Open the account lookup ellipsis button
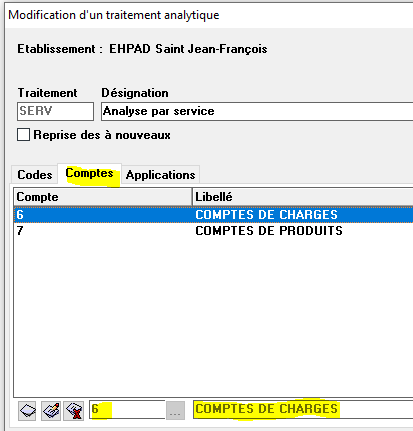413x431 pixels. [x=175, y=411]
